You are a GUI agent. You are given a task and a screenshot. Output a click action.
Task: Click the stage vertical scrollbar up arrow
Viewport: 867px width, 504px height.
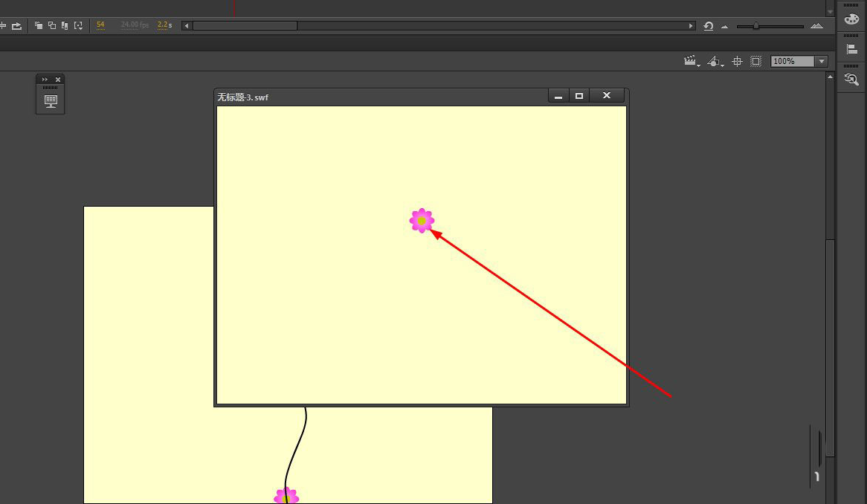tap(830, 77)
